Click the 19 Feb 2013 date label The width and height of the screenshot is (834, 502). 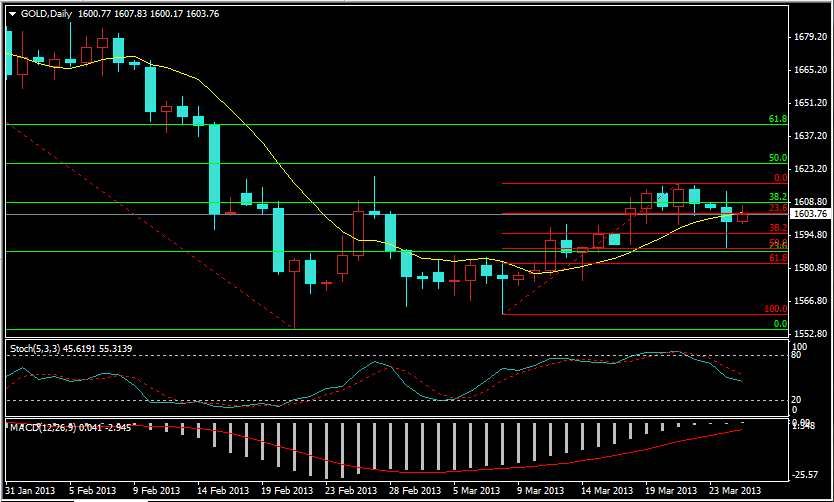tap(286, 490)
